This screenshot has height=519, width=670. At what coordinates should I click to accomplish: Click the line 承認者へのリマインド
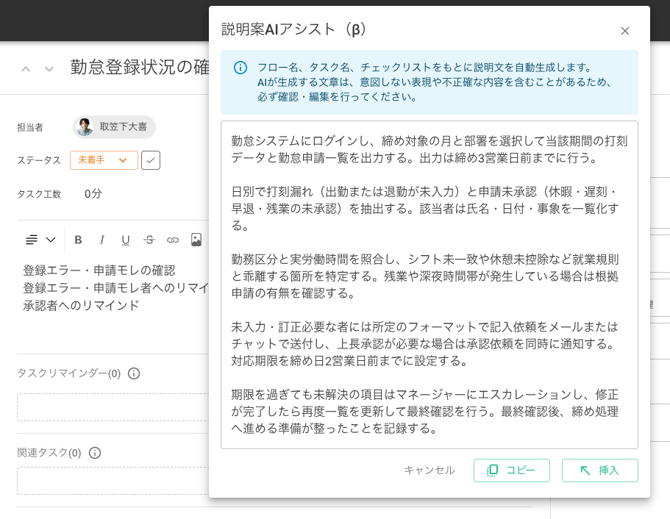coord(81,305)
